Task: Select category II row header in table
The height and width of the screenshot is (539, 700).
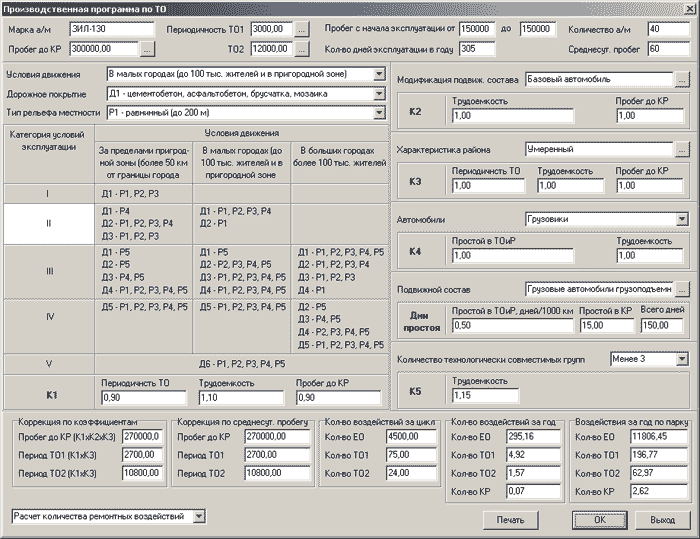Action: pyautogui.click(x=49, y=224)
